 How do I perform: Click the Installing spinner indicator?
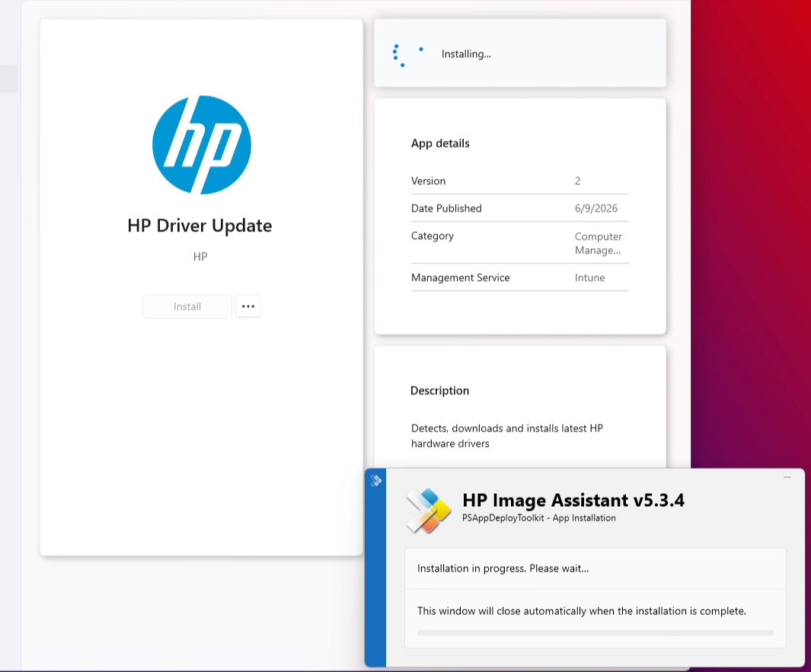[407, 56]
